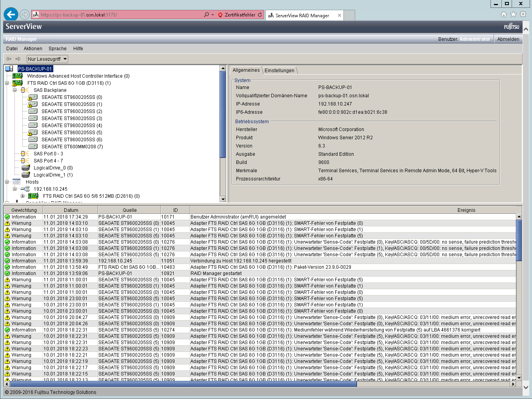Open the browser settings gear

click(x=523, y=15)
